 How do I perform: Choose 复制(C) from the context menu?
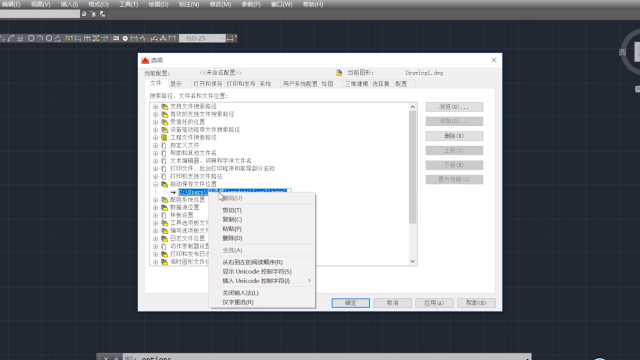click(x=262, y=220)
